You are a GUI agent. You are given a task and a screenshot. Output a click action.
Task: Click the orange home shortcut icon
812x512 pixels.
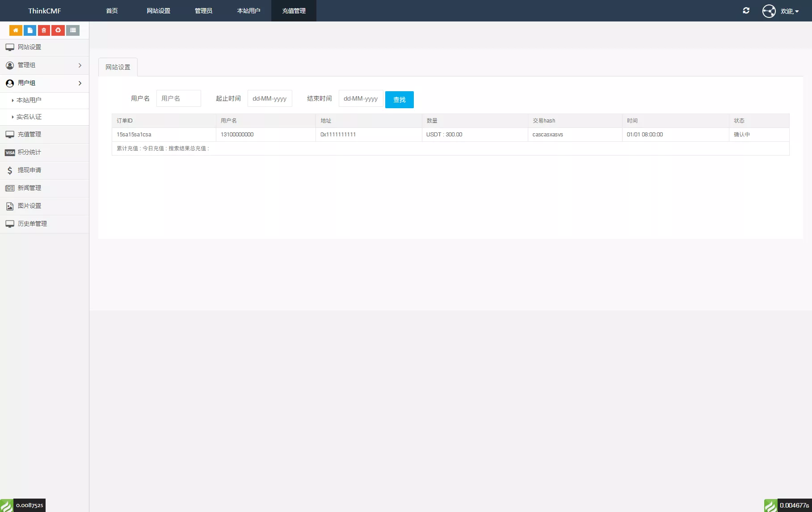[16, 30]
